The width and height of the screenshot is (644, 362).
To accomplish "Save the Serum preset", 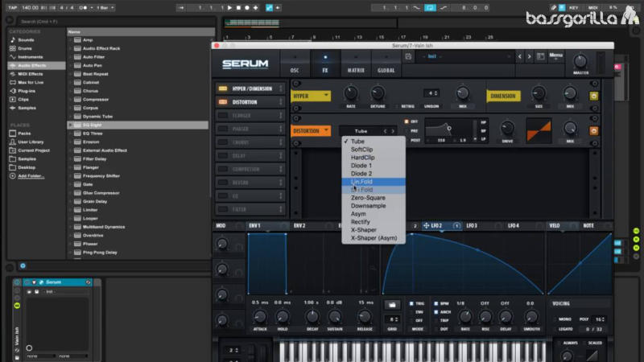I will [408, 56].
